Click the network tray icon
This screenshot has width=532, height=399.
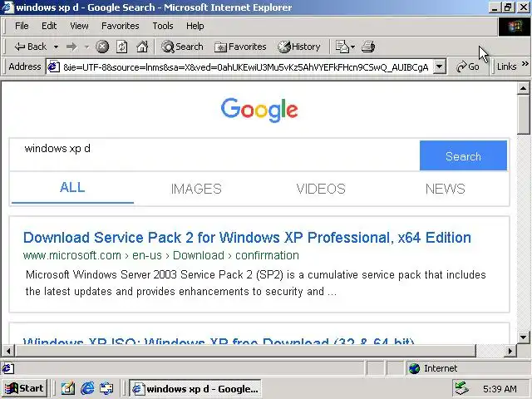461,388
